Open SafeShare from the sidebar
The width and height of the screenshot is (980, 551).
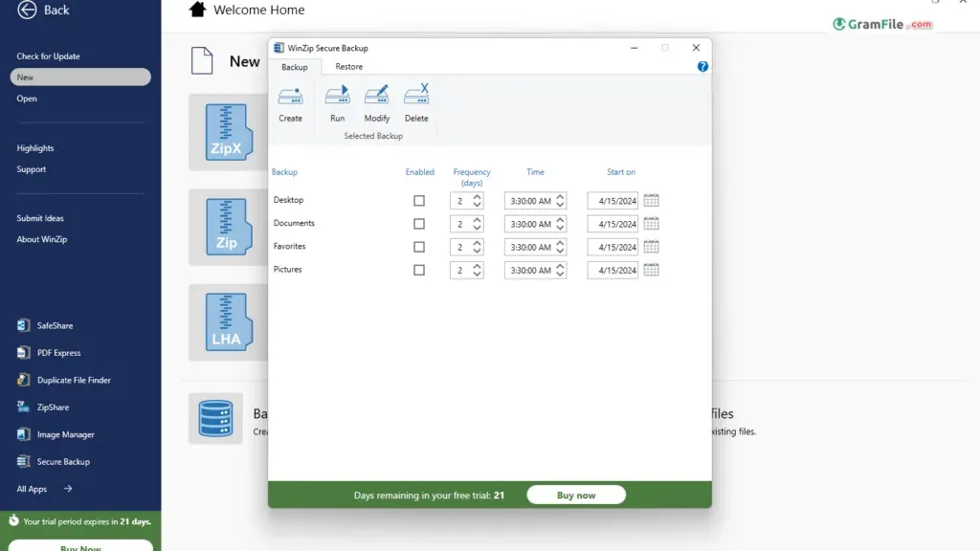[45, 325]
